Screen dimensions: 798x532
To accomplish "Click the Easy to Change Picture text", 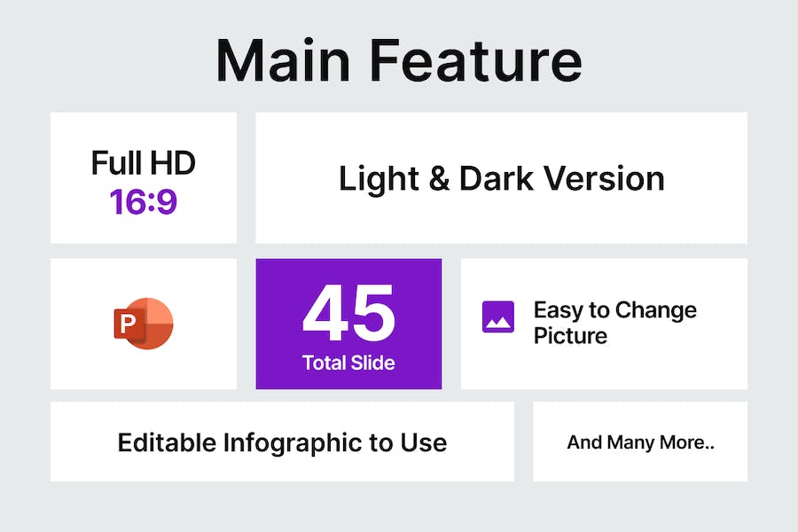I will point(614,323).
